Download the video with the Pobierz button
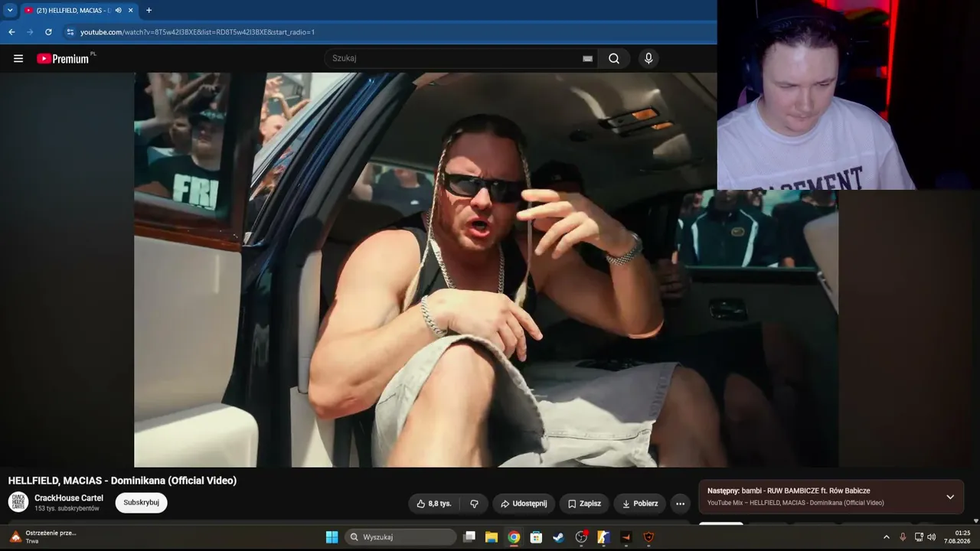 [x=640, y=504]
